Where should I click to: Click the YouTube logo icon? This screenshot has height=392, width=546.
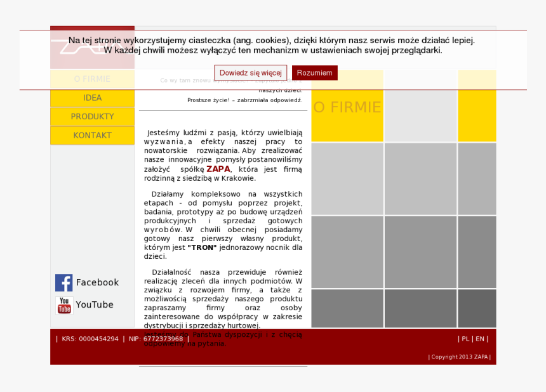click(64, 305)
